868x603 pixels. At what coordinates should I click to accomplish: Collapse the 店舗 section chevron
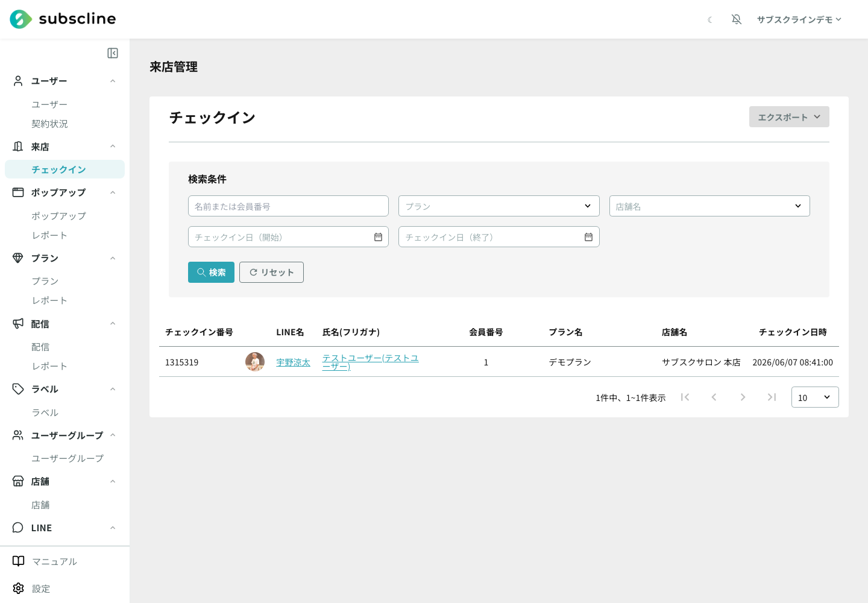[x=113, y=481]
